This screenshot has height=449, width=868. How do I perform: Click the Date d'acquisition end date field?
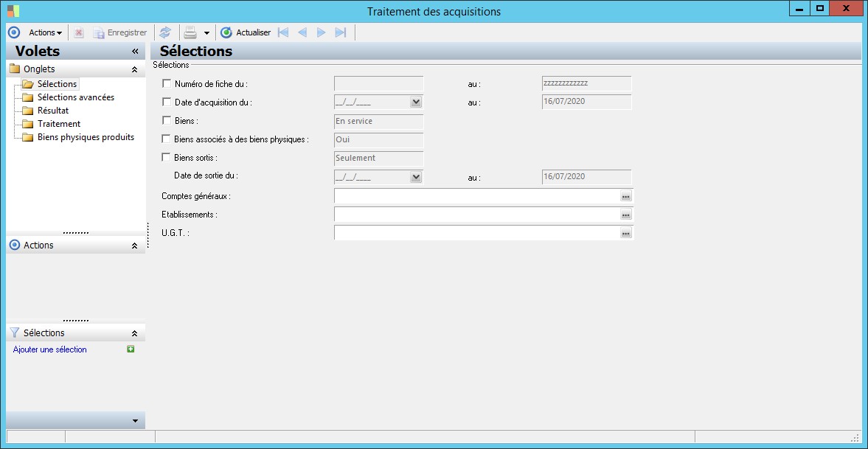pos(587,102)
